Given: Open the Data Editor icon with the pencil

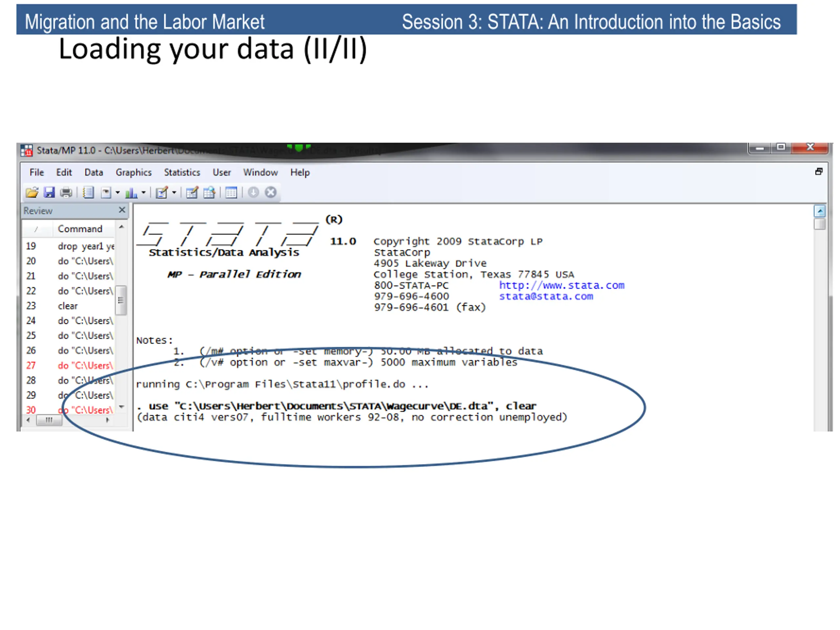Looking at the screenshot, I should pyautogui.click(x=192, y=193).
